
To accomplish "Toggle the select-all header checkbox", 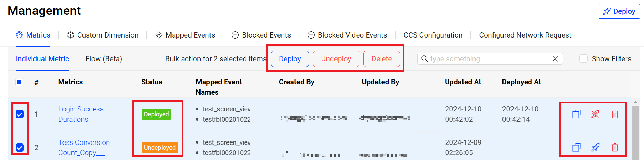I will pyautogui.click(x=19, y=82).
